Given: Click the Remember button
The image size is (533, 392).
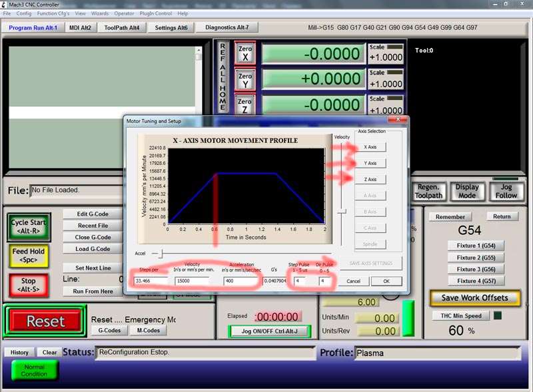Looking at the screenshot, I should pyautogui.click(x=450, y=217).
